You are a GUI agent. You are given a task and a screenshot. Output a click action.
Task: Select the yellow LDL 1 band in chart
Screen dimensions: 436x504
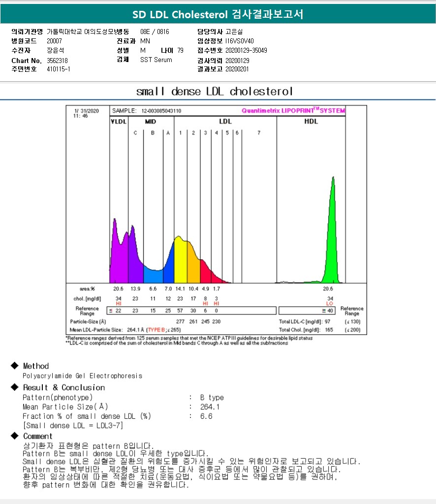(180, 261)
